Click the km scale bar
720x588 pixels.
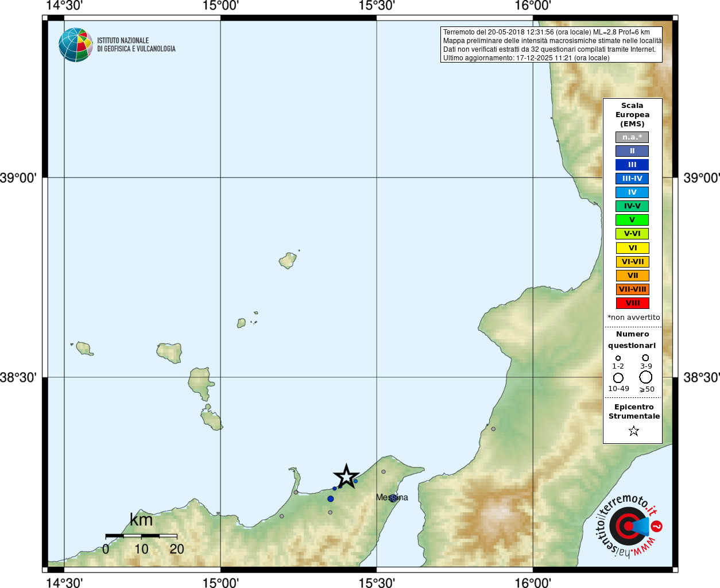click(x=141, y=536)
